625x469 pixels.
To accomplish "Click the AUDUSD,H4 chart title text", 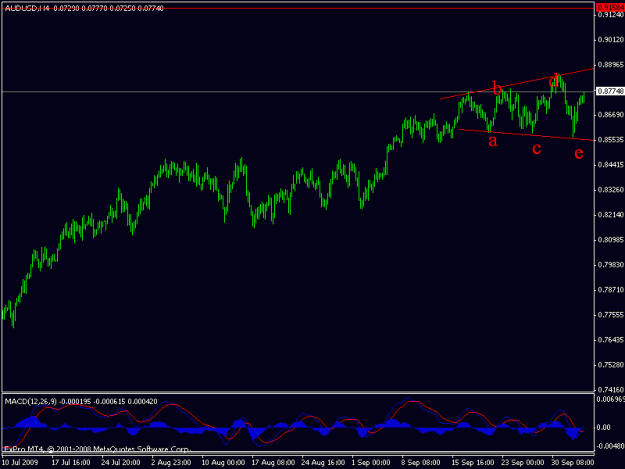I will point(27,8).
